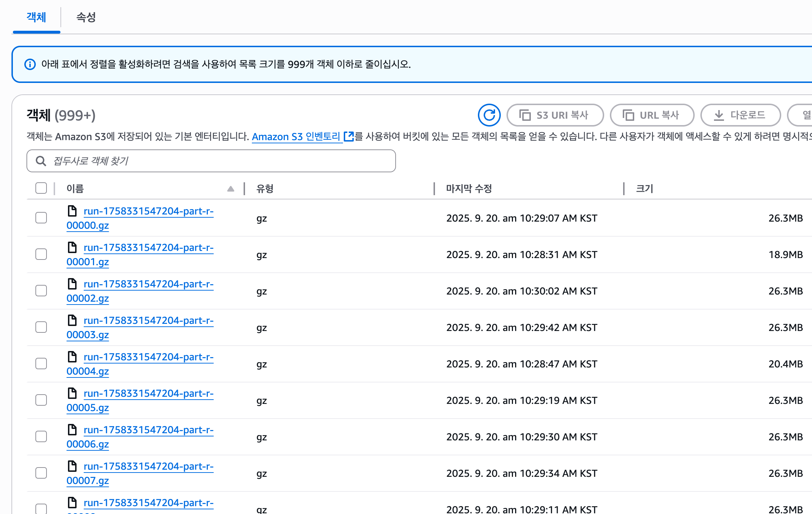Click external link icon after S3 인벤토리

[348, 137]
